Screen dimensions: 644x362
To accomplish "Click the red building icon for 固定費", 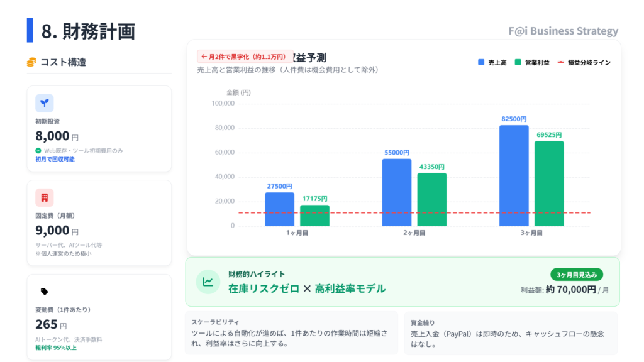I will point(44,198).
